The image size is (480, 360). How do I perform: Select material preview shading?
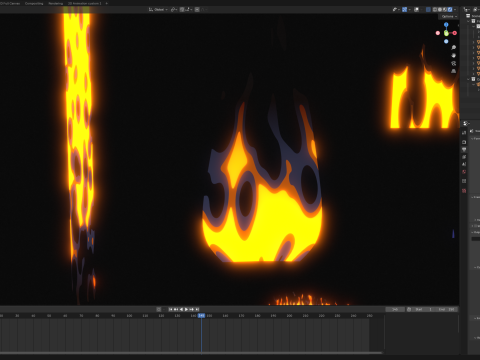click(445, 10)
